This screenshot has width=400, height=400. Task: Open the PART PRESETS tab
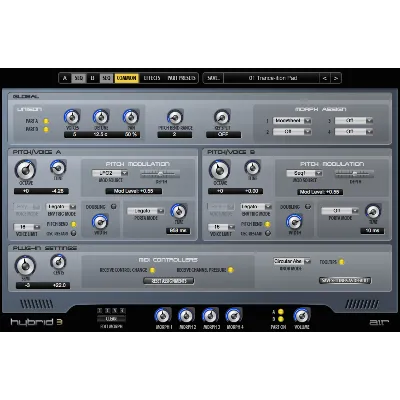click(181, 78)
